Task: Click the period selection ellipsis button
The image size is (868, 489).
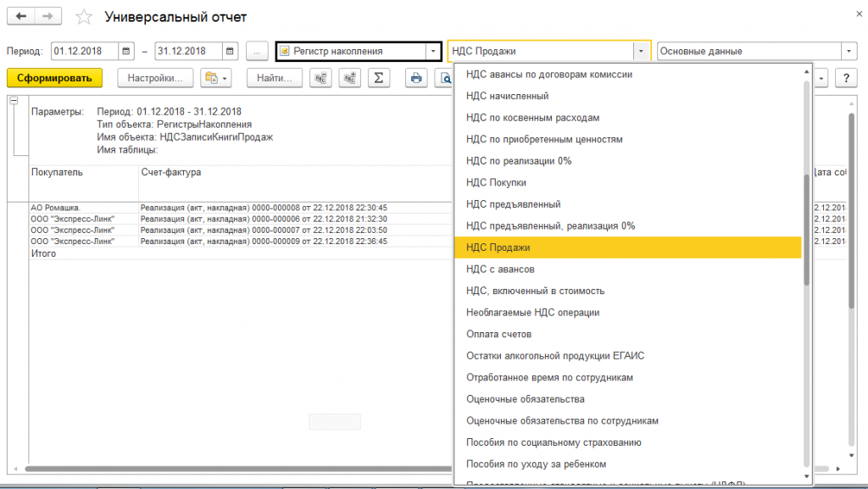Action: click(258, 52)
